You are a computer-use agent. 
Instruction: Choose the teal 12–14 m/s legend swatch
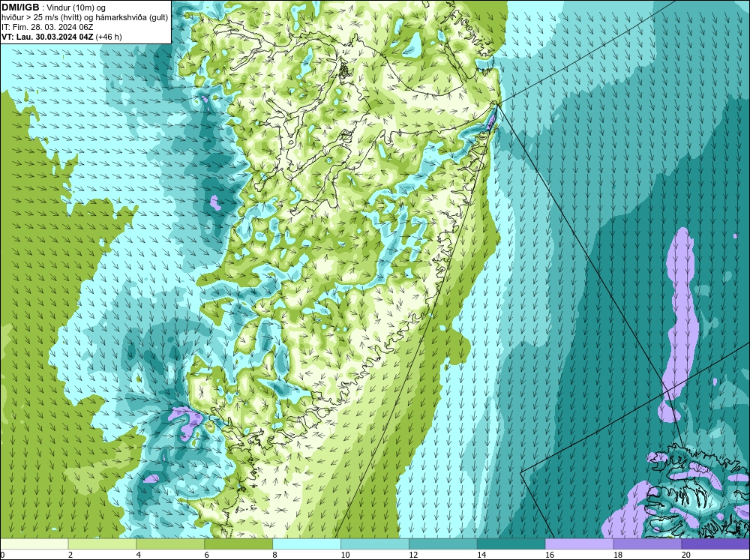pyautogui.click(x=443, y=544)
